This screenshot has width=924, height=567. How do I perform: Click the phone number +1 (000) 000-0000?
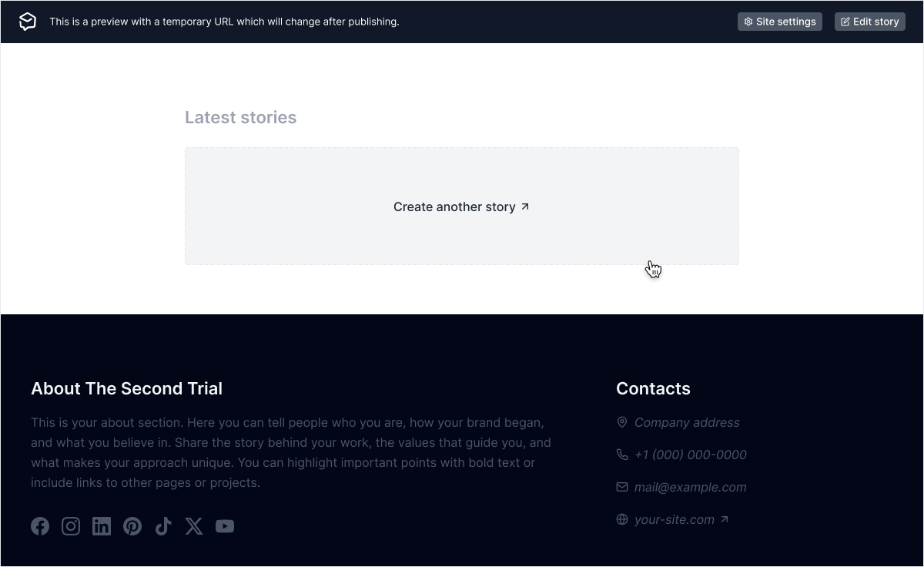[690, 455]
